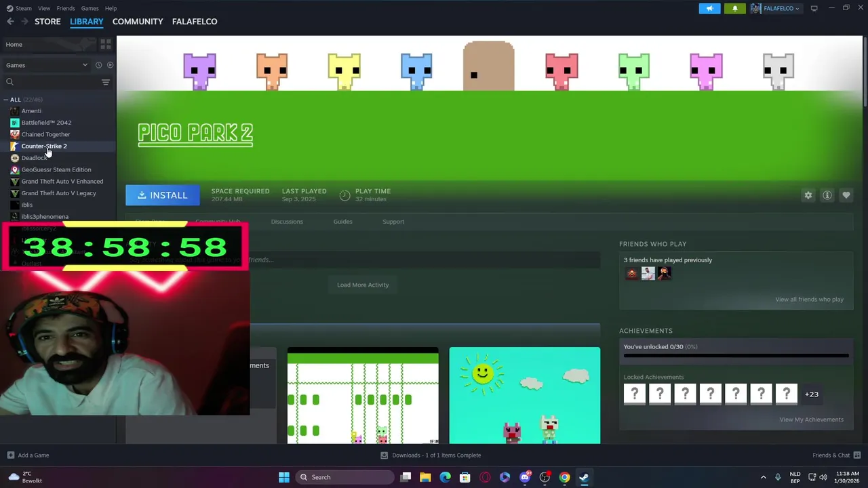Click the first friend avatar under Friends Who Play
Screen dimensions: 868x488
coord(631,273)
